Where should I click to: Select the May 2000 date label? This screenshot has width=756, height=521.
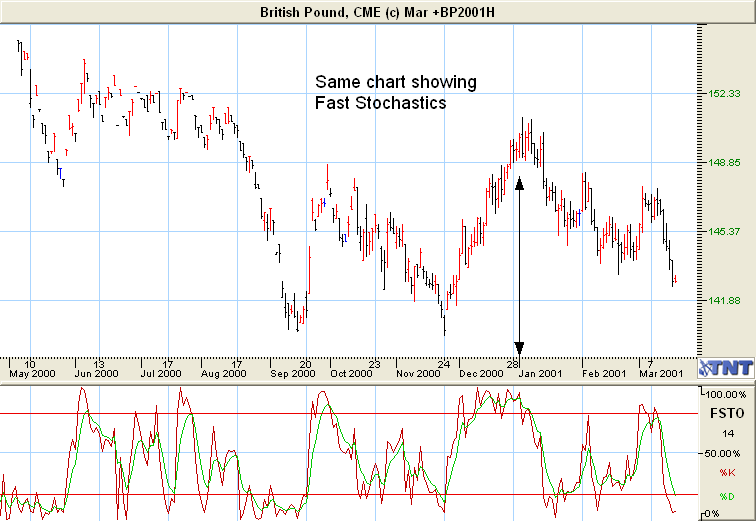31,373
